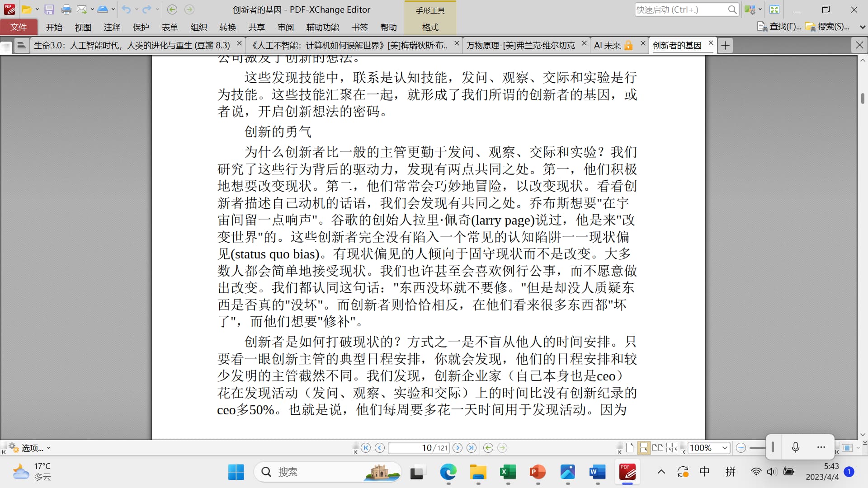Toggle two pages facing layout
The image size is (868, 488).
point(658,448)
